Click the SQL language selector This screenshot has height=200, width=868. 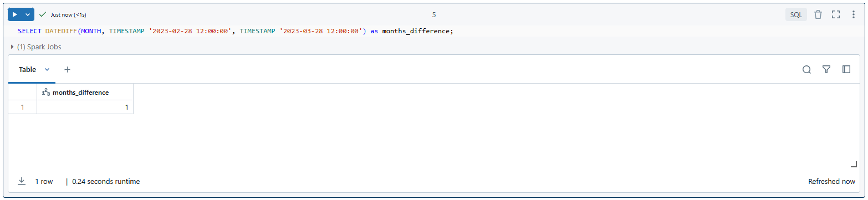pyautogui.click(x=796, y=14)
